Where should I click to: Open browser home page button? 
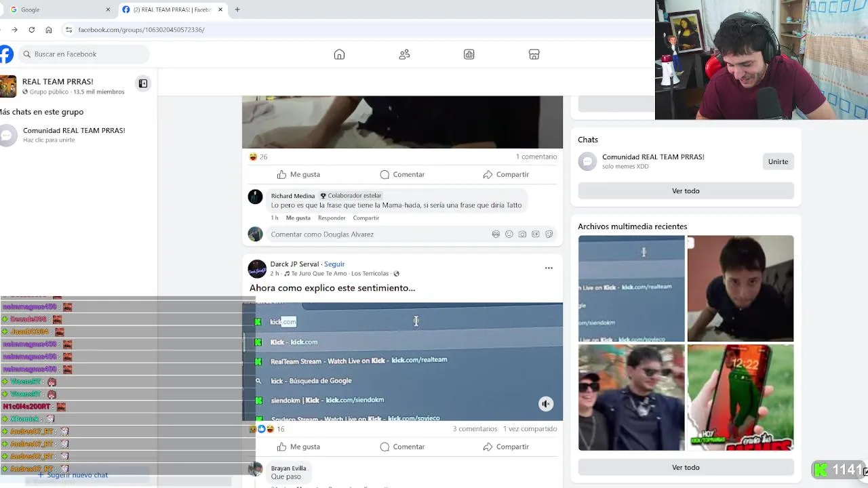click(49, 30)
